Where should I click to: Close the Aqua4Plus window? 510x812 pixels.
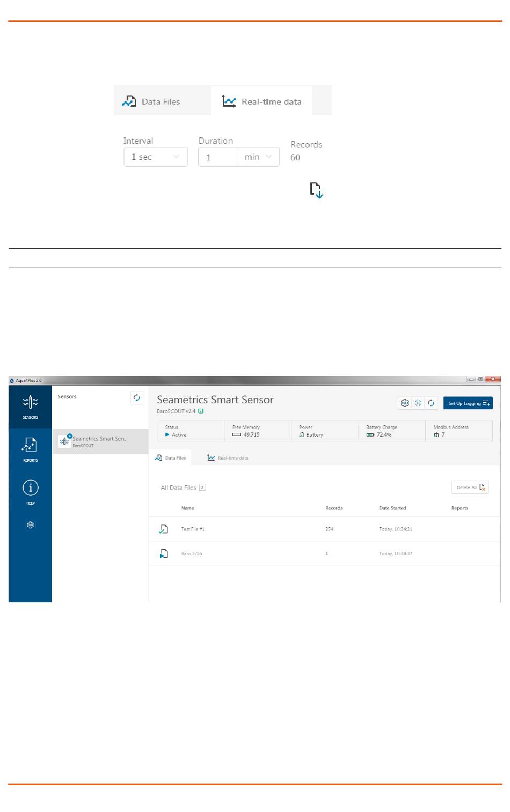(493, 379)
